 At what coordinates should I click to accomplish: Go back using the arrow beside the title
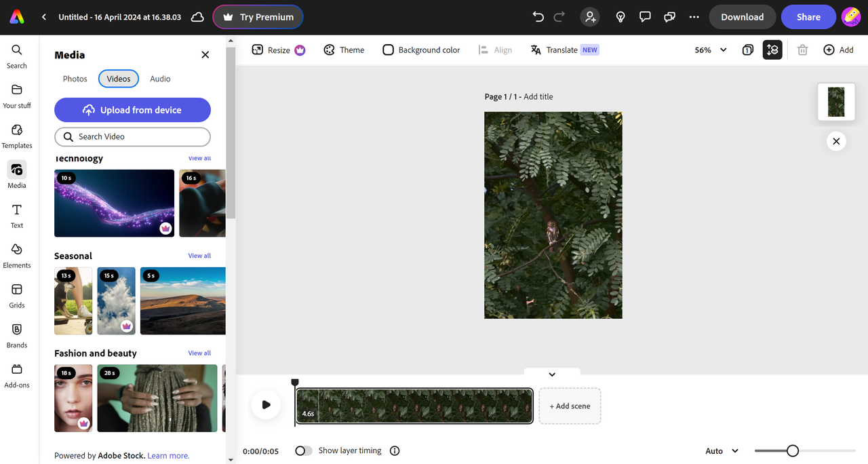(x=44, y=17)
